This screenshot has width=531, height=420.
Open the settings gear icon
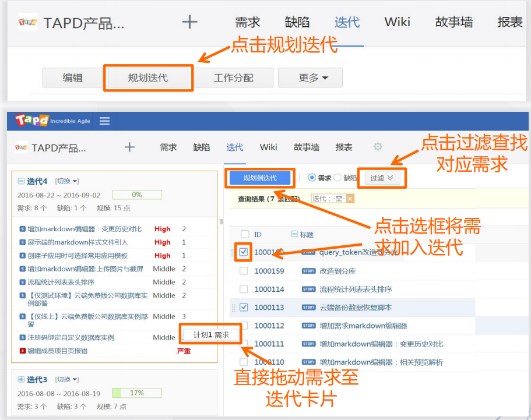378,147
